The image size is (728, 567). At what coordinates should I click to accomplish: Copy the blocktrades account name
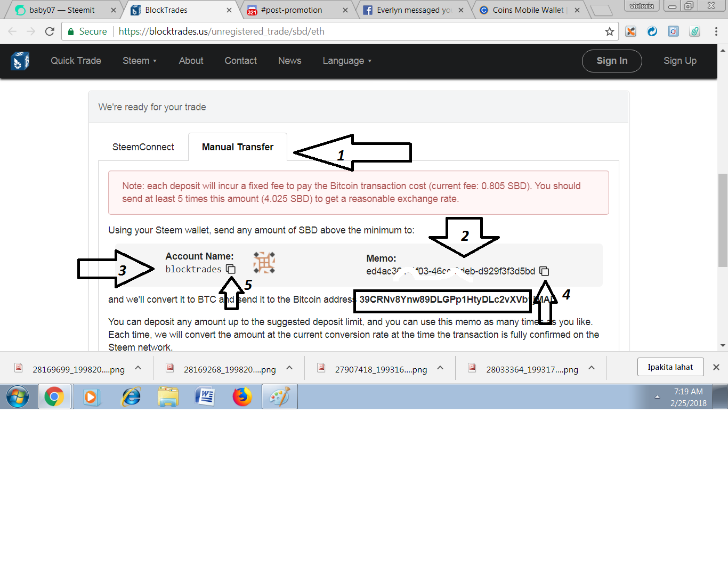pos(231,269)
